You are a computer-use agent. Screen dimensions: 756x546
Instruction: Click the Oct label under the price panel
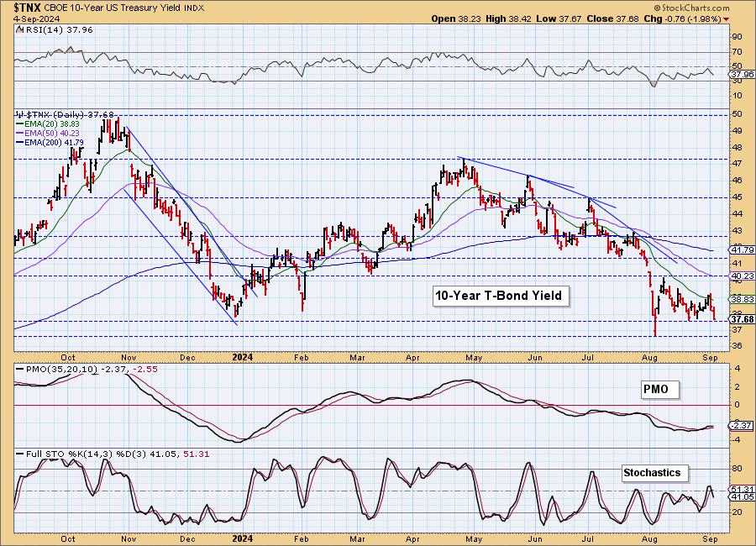[x=67, y=357]
